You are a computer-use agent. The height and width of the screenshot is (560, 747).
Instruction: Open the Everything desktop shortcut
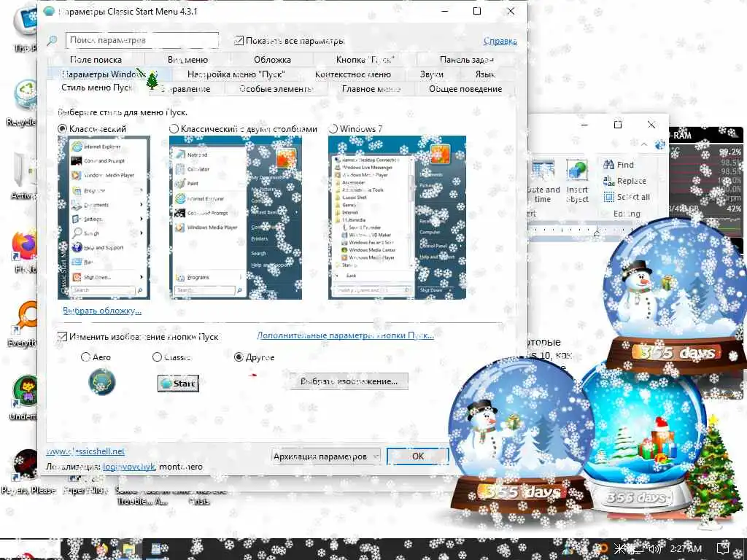pos(25,324)
